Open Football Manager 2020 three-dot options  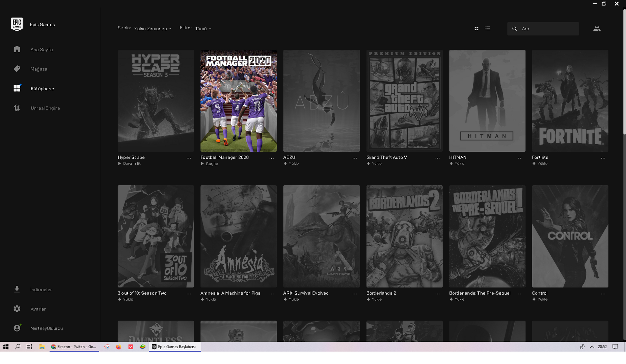[x=272, y=158]
